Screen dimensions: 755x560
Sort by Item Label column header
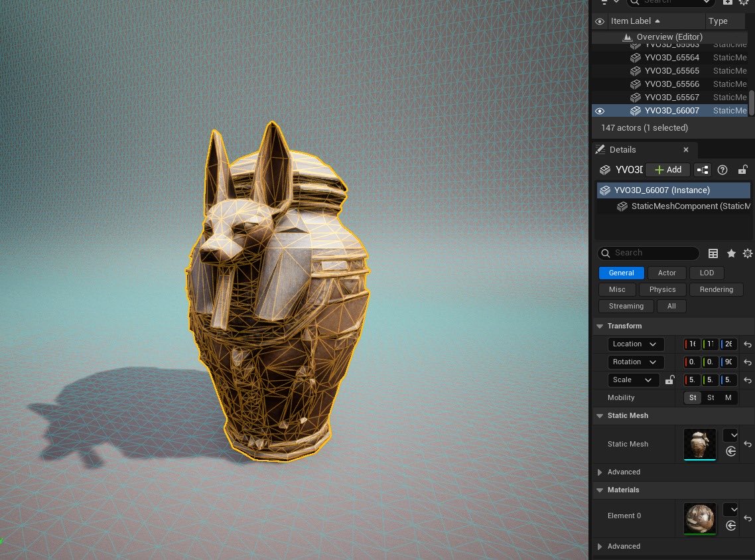655,21
